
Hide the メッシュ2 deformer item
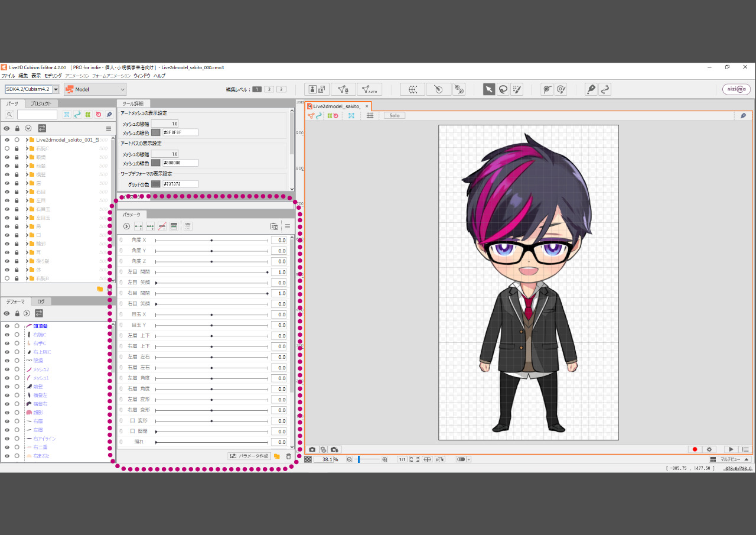pos(7,369)
